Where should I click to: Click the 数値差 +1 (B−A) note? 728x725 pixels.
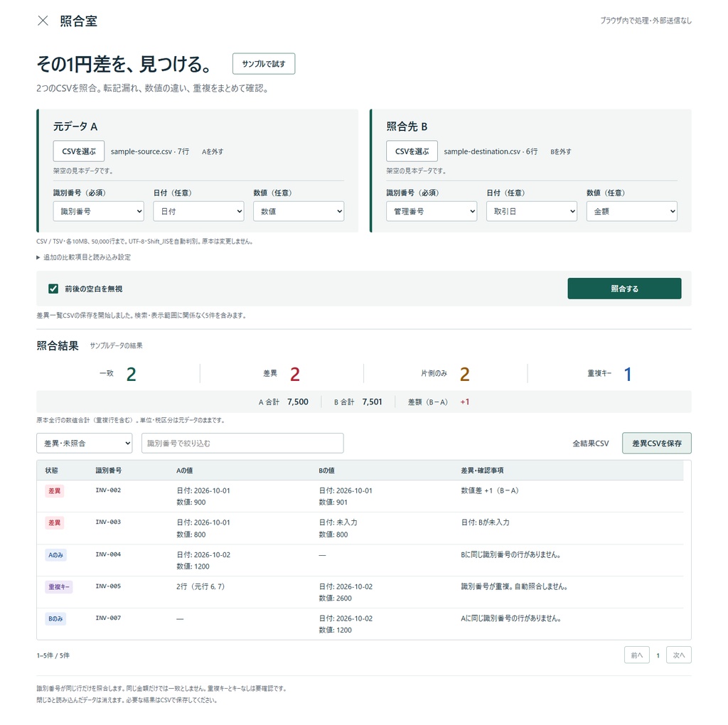[x=490, y=490]
